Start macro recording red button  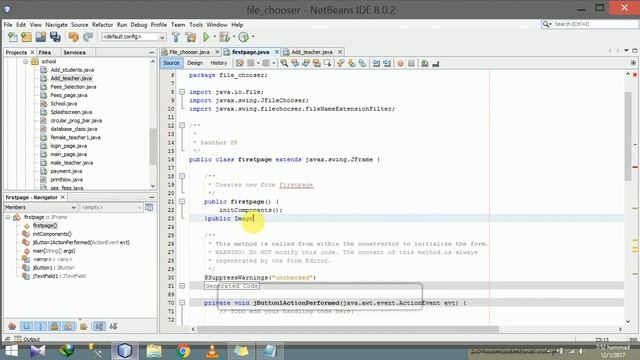(400, 63)
